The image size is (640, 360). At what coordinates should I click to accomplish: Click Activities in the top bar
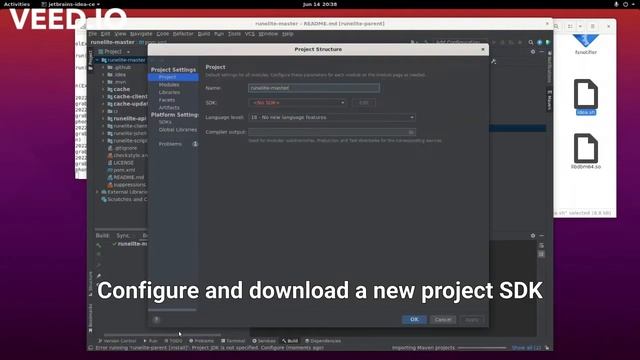tap(17, 4)
